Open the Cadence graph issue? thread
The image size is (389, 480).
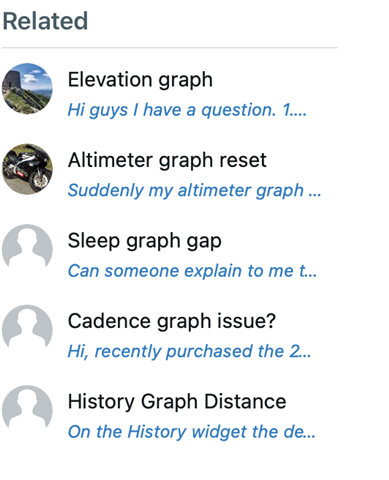pyautogui.click(x=172, y=322)
